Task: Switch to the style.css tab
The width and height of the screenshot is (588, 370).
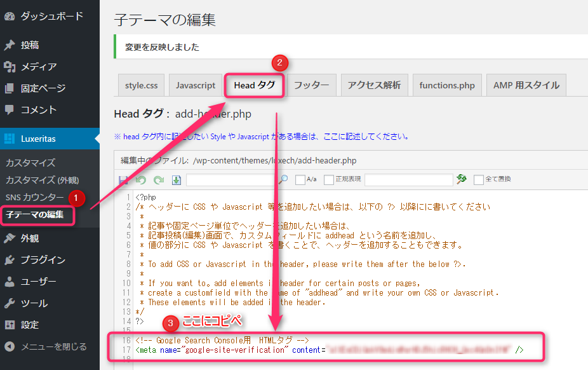Action: (141, 85)
